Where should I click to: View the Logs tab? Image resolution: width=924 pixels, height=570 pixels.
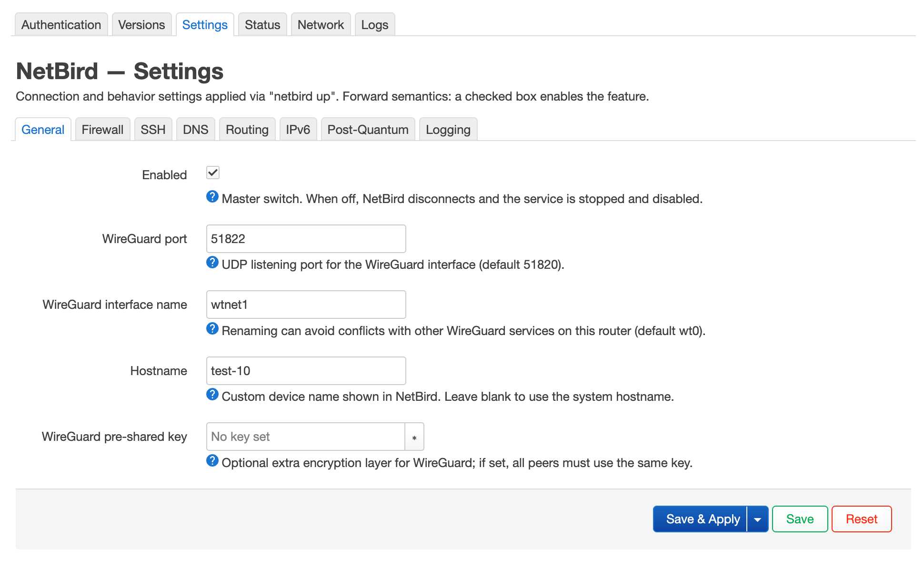point(375,25)
